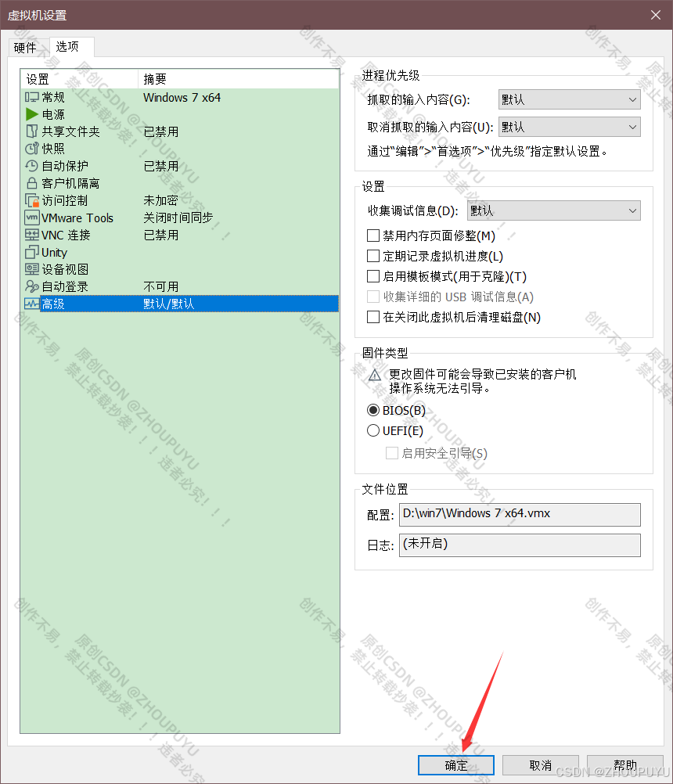
Task: Open 取消抓取的输入内容(U) dropdown
Action: [x=570, y=127]
